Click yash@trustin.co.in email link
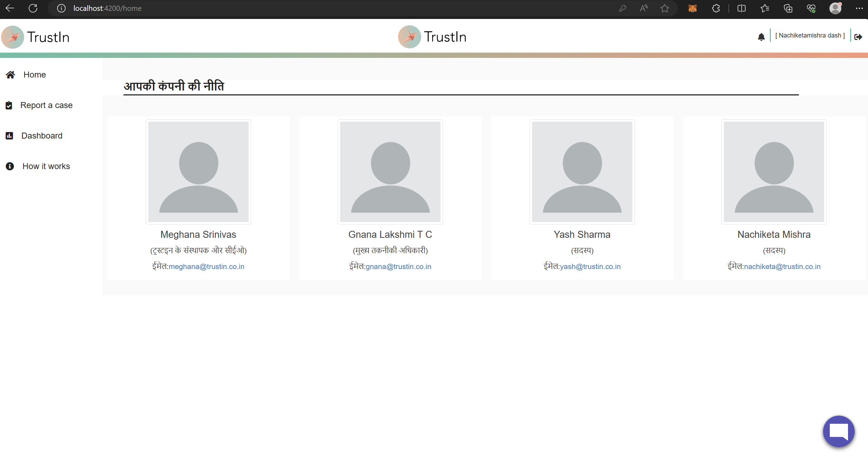Image resolution: width=868 pixels, height=456 pixels. (x=590, y=266)
